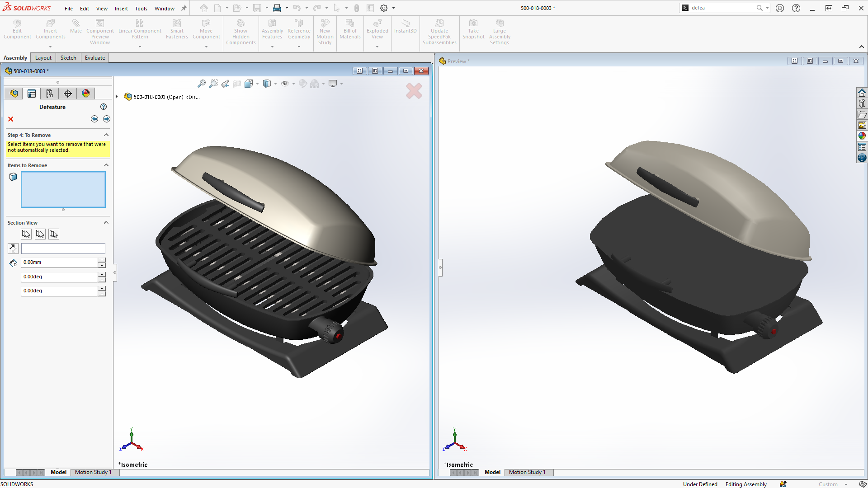Advance Defeature with the next arrow button
The width and height of the screenshot is (868, 488).
(107, 119)
